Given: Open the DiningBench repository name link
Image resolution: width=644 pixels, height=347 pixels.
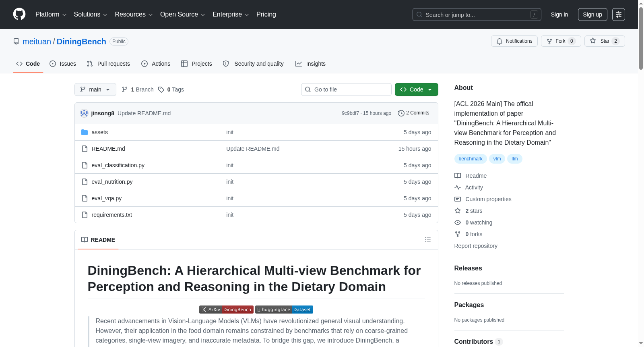Looking at the screenshot, I should pos(81,42).
